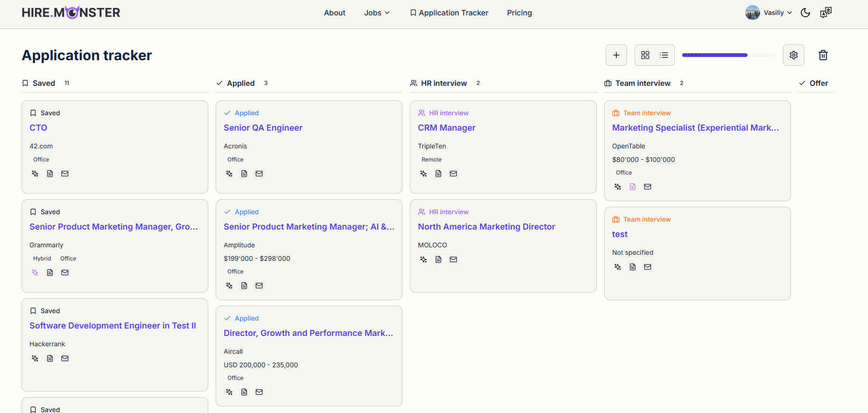868x413 pixels.
Task: Click the Team interview column header
Action: (642, 83)
